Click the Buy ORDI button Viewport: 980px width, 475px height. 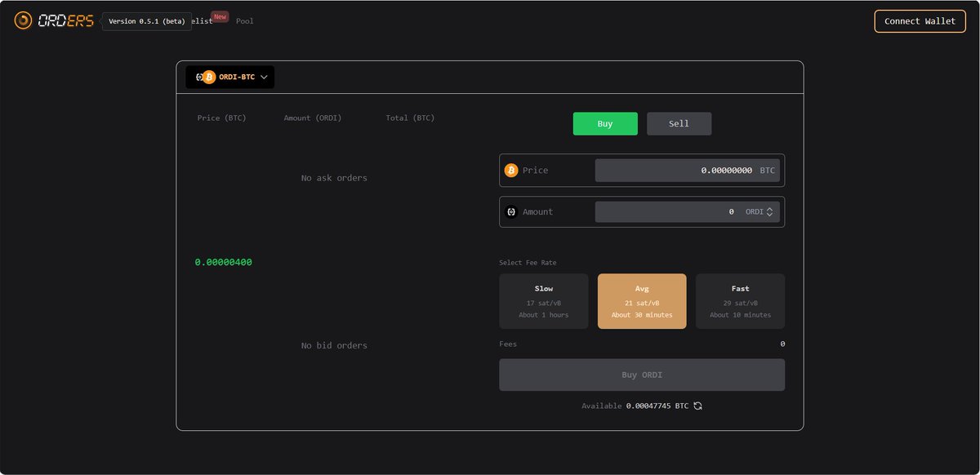642,374
